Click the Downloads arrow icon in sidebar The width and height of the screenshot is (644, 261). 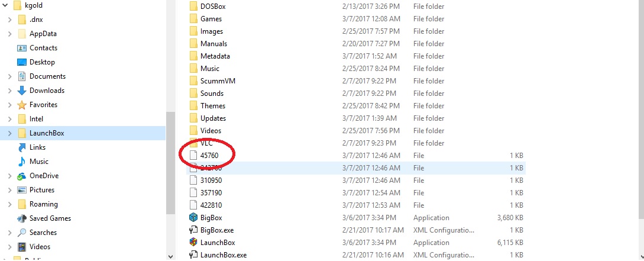tap(22, 91)
